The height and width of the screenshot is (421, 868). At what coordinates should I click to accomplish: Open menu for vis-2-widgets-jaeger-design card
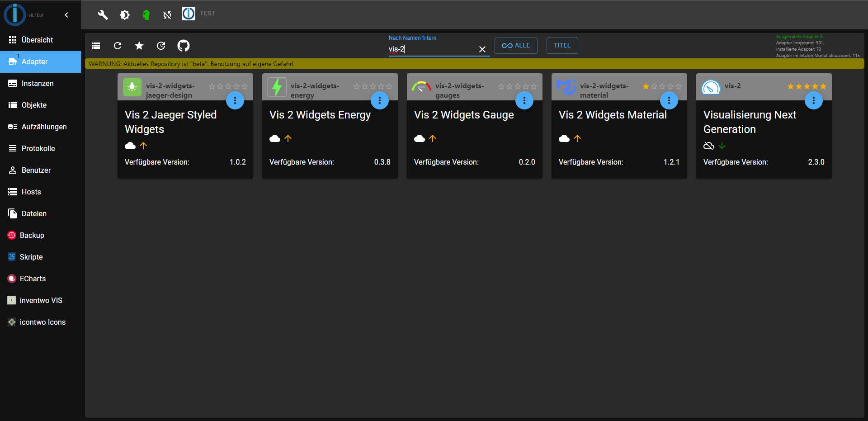(x=235, y=100)
